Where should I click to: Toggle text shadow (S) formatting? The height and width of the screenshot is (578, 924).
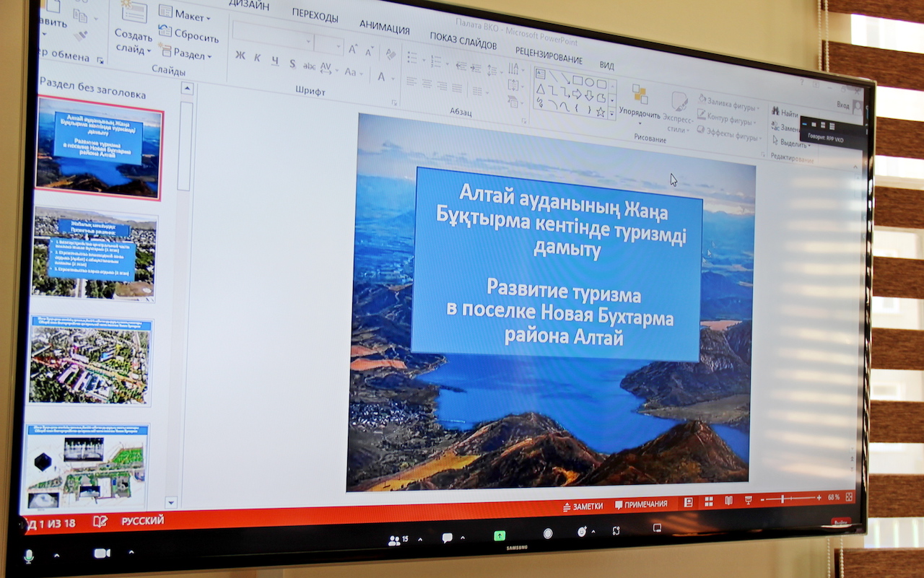coord(292,64)
